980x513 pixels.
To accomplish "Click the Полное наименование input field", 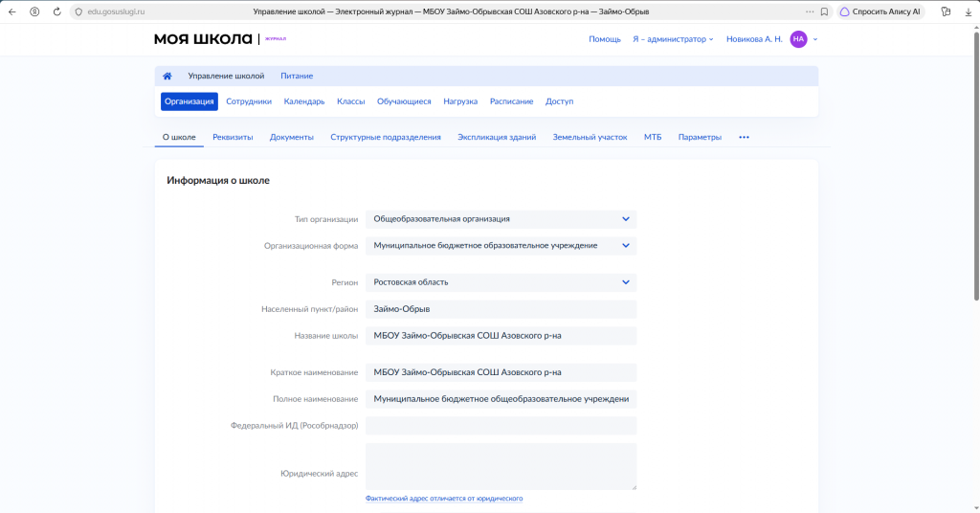I will (x=501, y=399).
